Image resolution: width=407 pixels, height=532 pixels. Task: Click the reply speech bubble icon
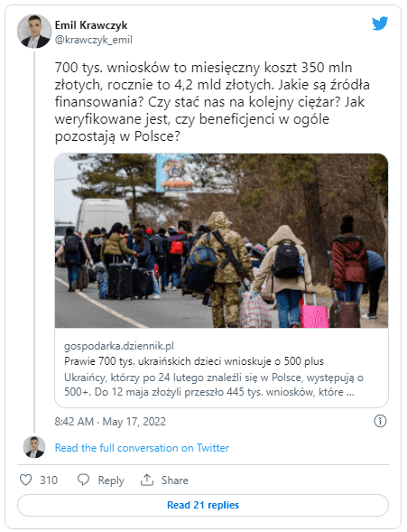point(83,480)
